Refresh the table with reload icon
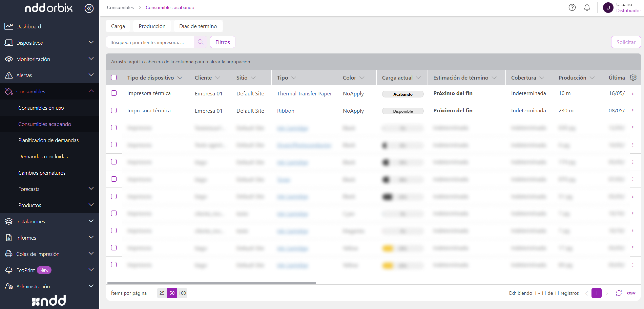 619,293
